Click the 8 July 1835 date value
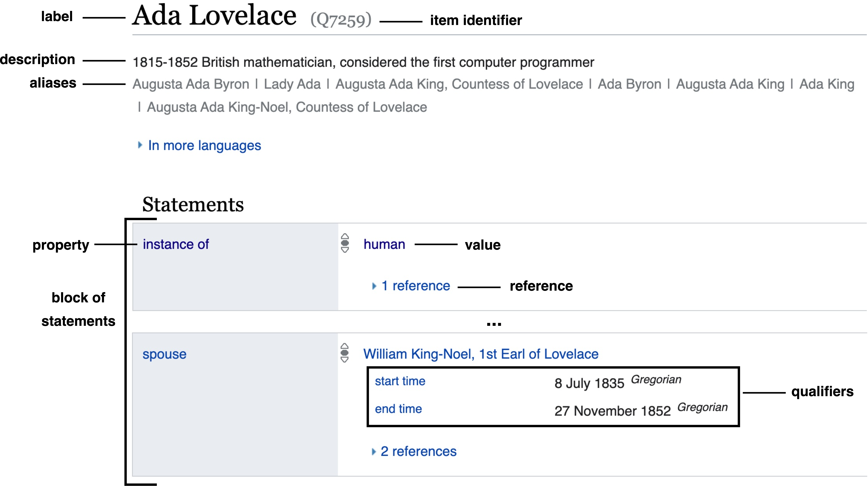868x486 pixels. [x=589, y=383]
